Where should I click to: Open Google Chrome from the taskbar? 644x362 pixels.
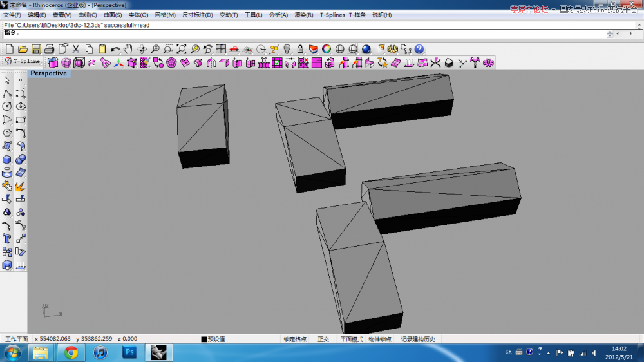tap(71, 352)
